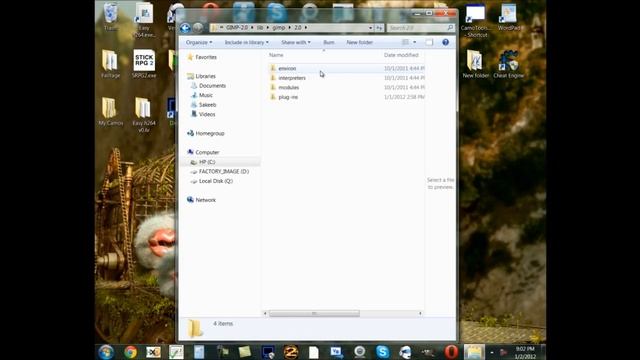Select Local Disk (Q:) drive

point(216,181)
